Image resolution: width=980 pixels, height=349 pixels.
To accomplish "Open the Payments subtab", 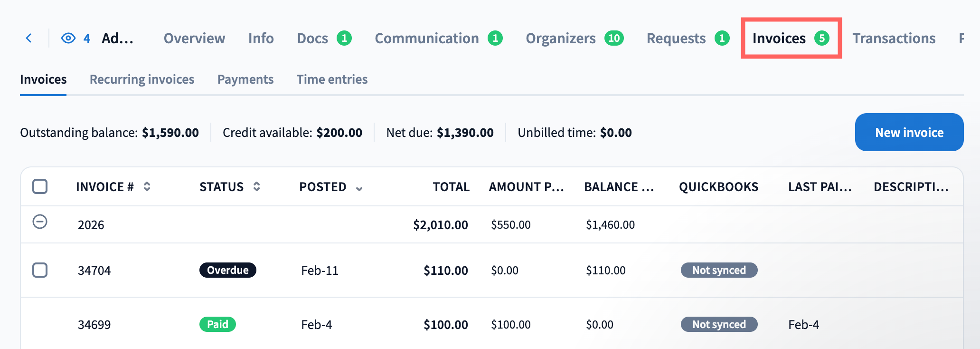I will pyautogui.click(x=245, y=79).
